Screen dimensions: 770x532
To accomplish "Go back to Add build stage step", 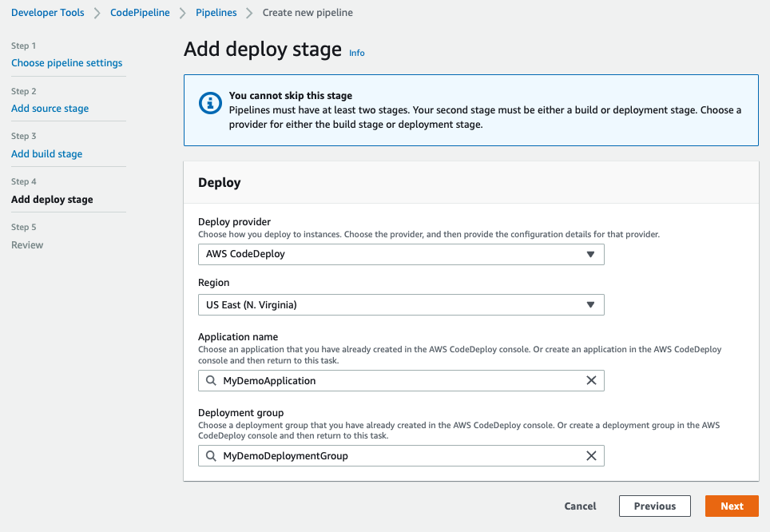I will (47, 154).
